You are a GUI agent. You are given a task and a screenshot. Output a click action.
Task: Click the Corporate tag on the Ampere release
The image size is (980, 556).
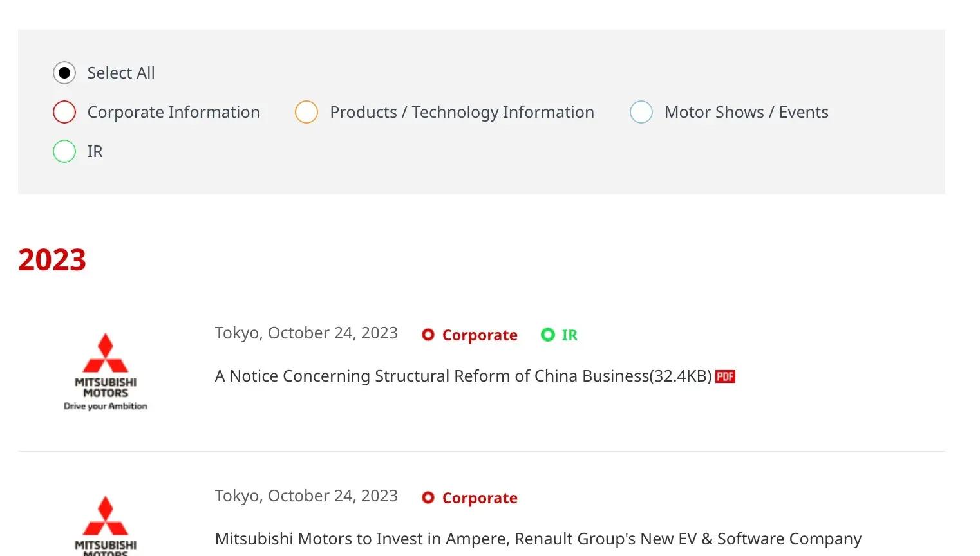click(469, 497)
